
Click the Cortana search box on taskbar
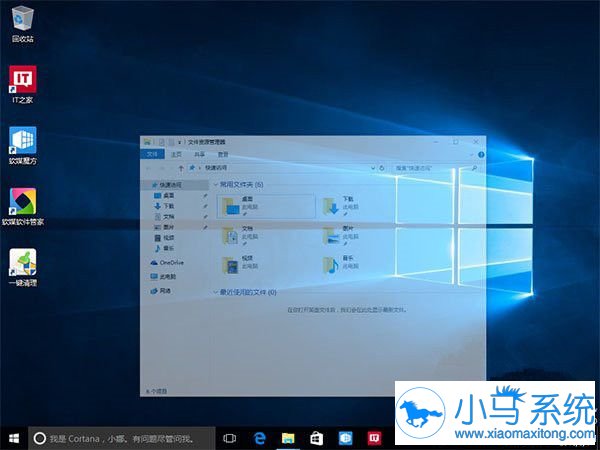(x=122, y=439)
